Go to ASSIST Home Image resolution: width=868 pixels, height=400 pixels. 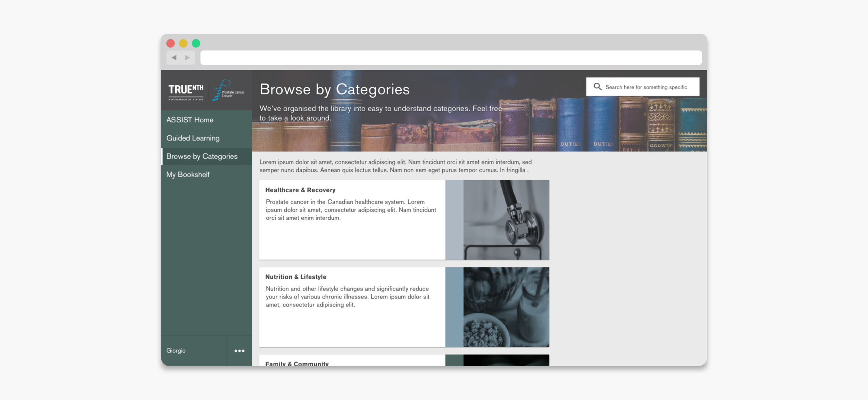(x=190, y=120)
